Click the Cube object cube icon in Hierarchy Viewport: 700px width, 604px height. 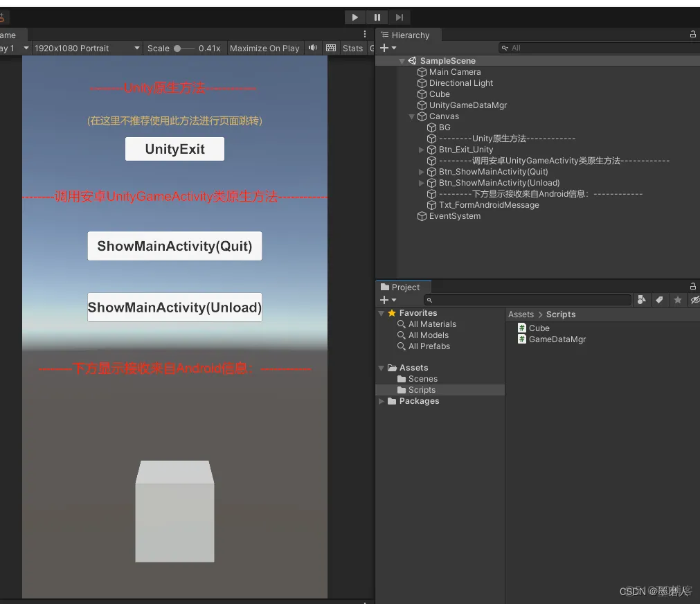[422, 94]
